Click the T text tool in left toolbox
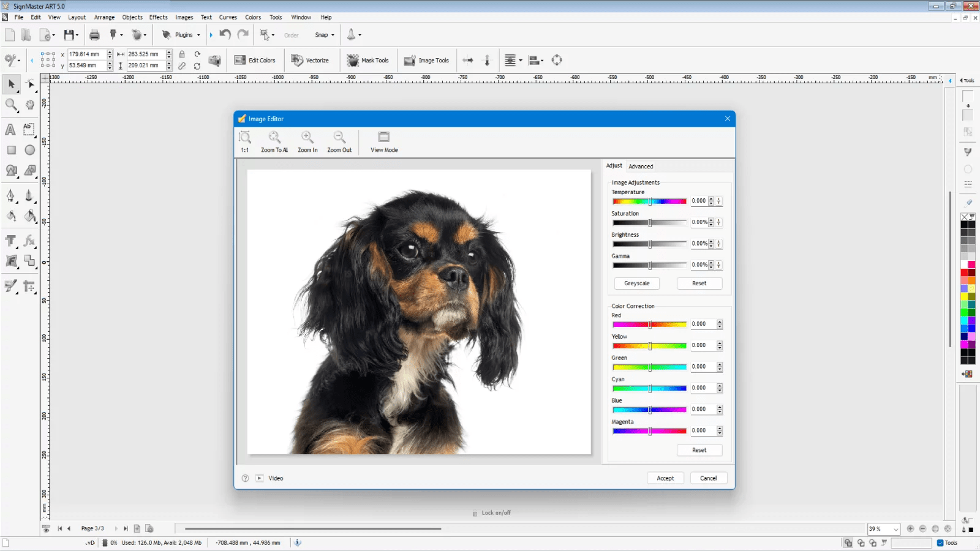Screen dimensions: 980x551 10,241
